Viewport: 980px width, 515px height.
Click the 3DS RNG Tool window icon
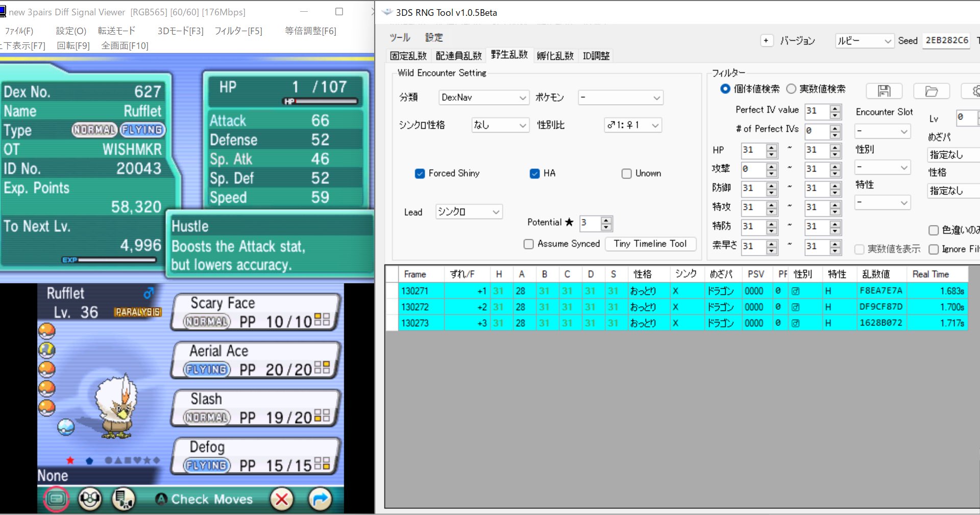pyautogui.click(x=387, y=12)
